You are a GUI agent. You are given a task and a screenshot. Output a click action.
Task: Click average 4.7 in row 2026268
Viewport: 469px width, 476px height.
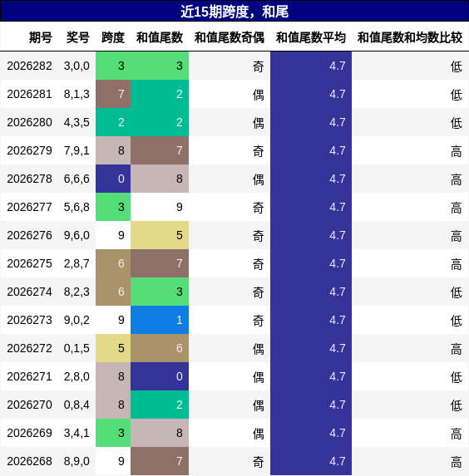tap(311, 461)
